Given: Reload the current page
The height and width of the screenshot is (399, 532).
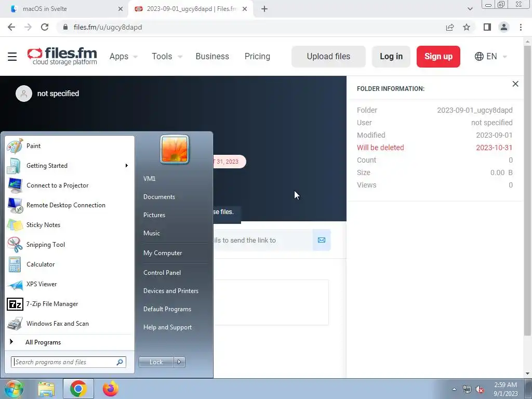Looking at the screenshot, I should 45,27.
